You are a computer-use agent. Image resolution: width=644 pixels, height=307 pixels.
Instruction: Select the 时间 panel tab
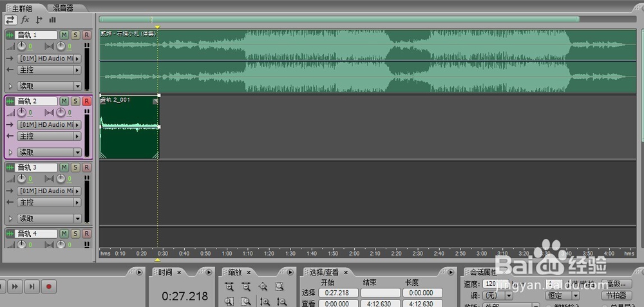166,272
